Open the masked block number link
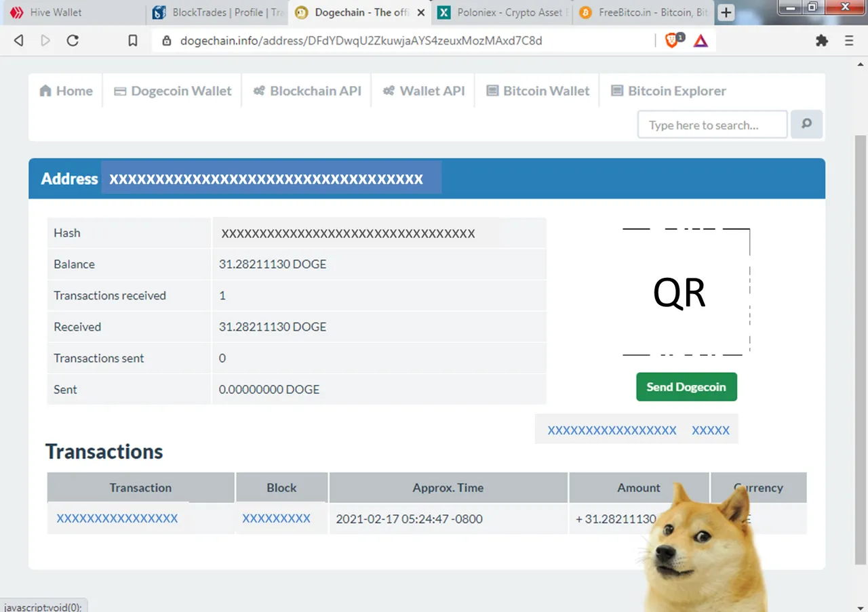868x612 pixels. [x=276, y=518]
